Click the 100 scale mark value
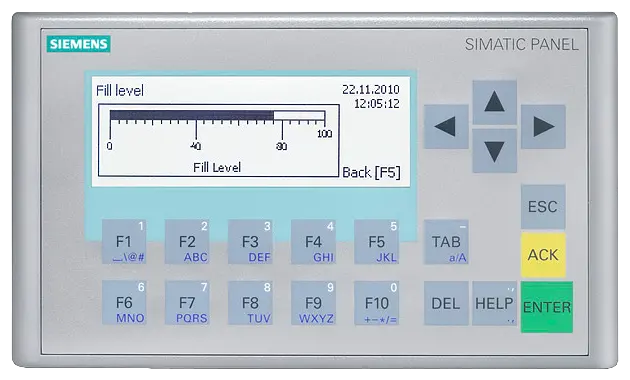 pyautogui.click(x=325, y=134)
